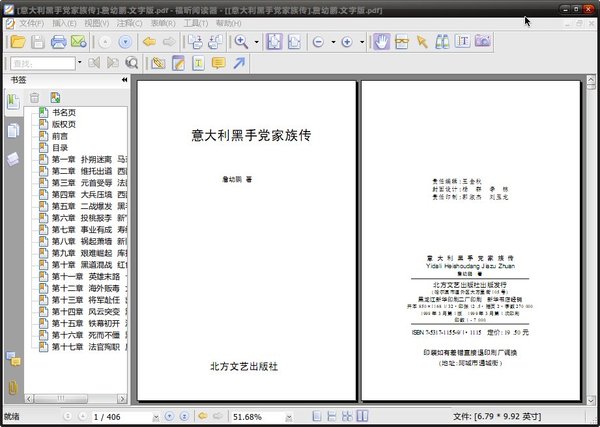Toggle continuous facing layout in status bar
Viewport: 600px width, 427px height.
pyautogui.click(x=362, y=416)
